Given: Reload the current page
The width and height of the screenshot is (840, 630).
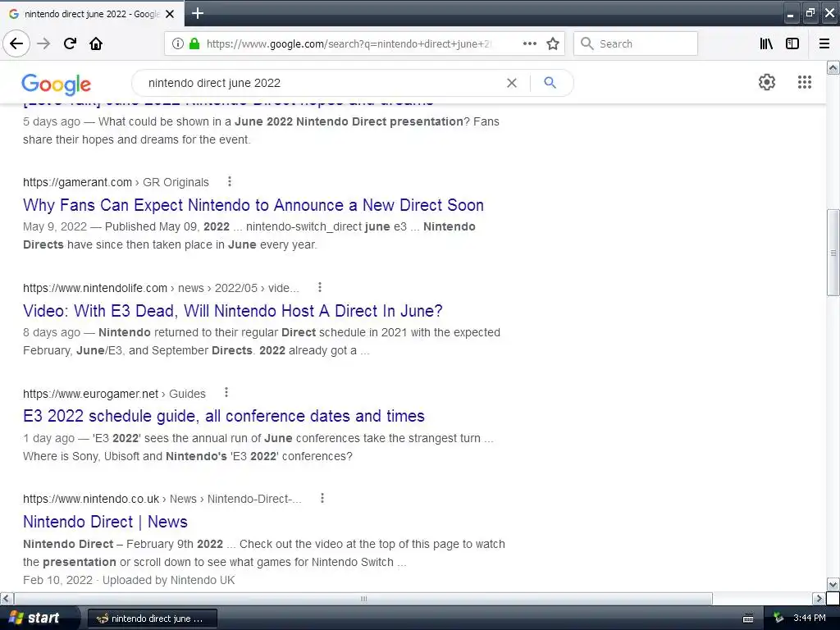Looking at the screenshot, I should (x=70, y=43).
